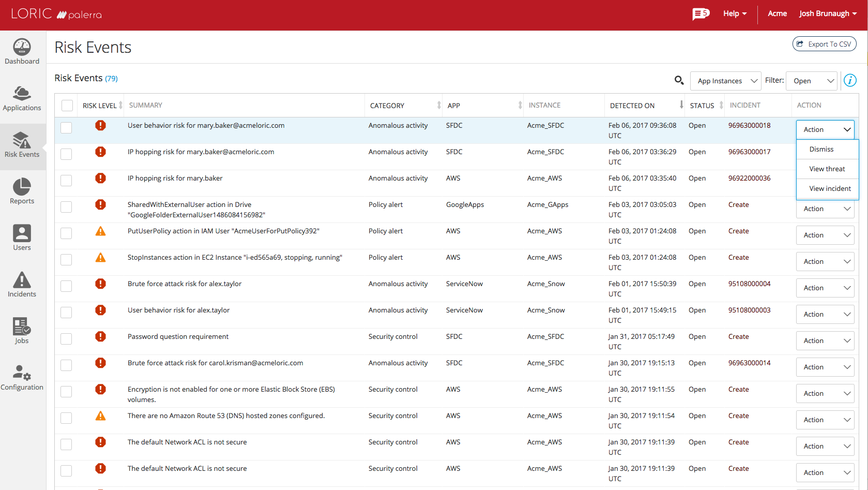This screenshot has width=868, height=490.
Task: Open the notifications chat icon with badge 5
Action: [x=701, y=13]
